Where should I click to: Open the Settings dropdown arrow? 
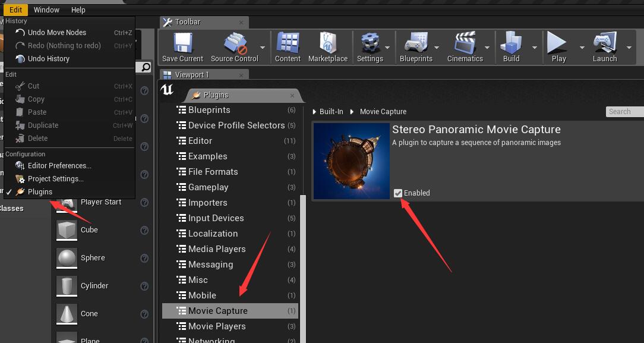[387, 48]
